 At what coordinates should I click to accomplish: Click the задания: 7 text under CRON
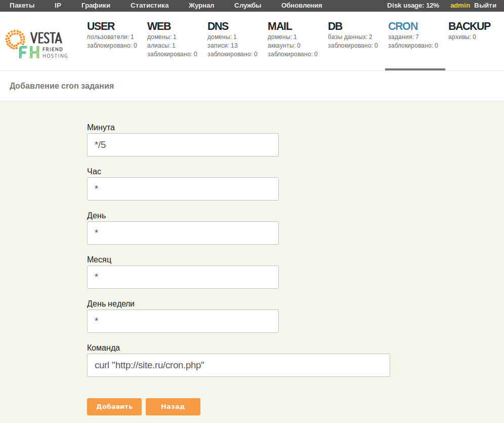click(x=403, y=37)
